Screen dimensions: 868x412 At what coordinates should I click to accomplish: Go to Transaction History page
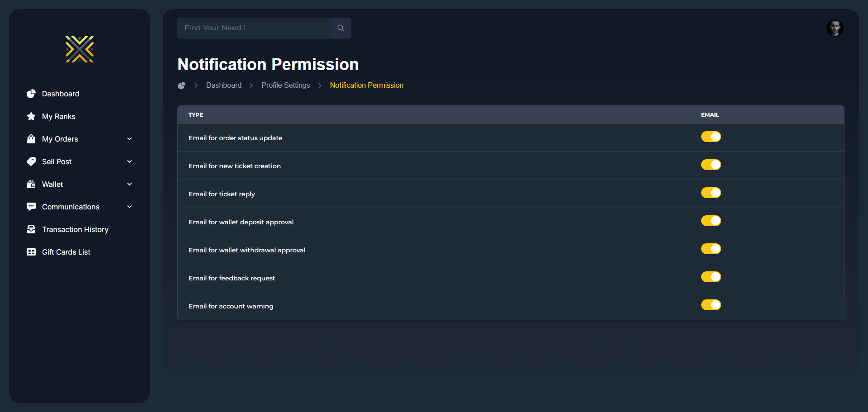pyautogui.click(x=75, y=229)
